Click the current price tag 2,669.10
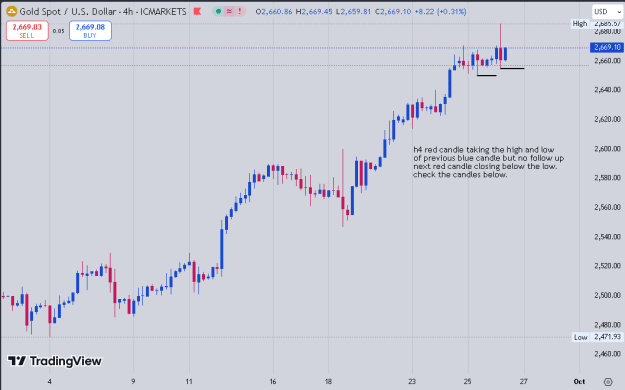625x390 pixels. 606,47
